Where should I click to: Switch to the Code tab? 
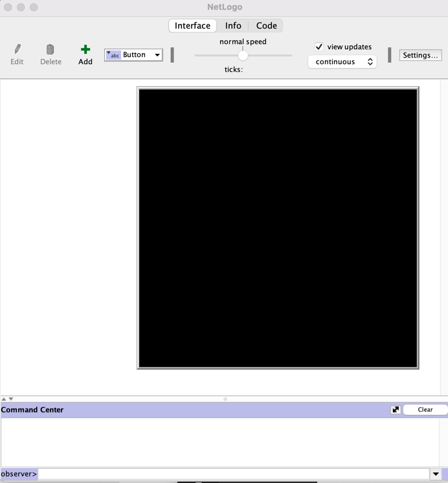[267, 25]
